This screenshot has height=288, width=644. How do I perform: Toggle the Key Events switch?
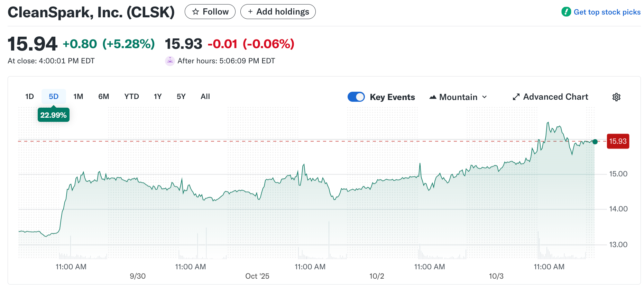tap(356, 97)
